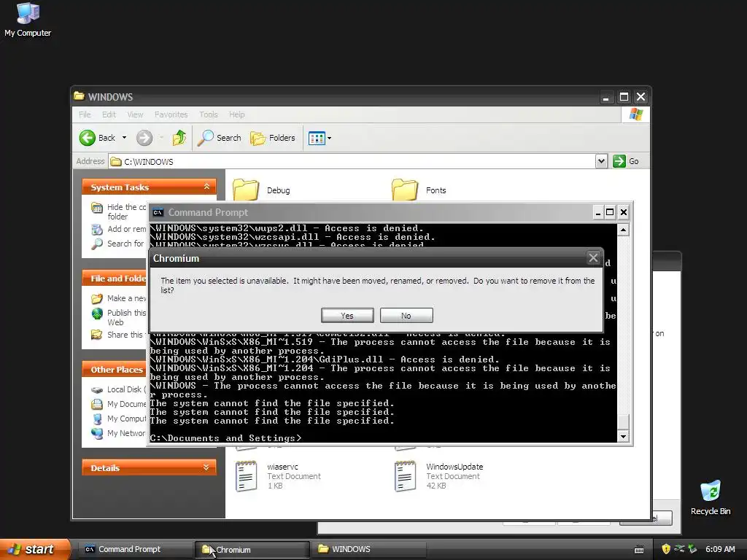The image size is (747, 560).
Task: Collapse the System Tasks panel
Action: (206, 187)
